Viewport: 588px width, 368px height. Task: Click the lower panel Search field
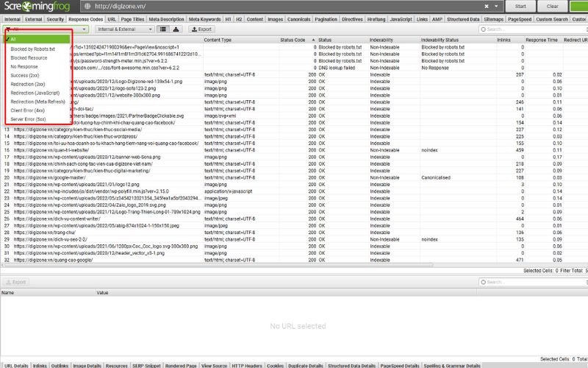(535, 282)
